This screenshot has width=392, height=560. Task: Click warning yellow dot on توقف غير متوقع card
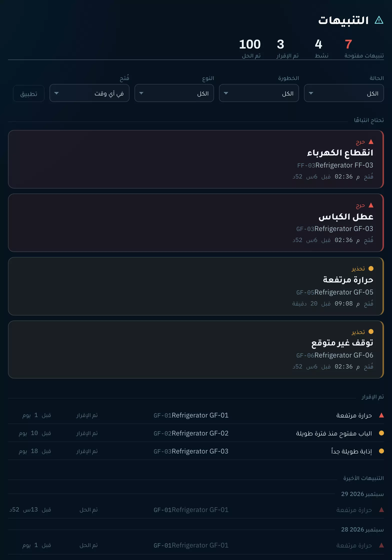point(371,331)
